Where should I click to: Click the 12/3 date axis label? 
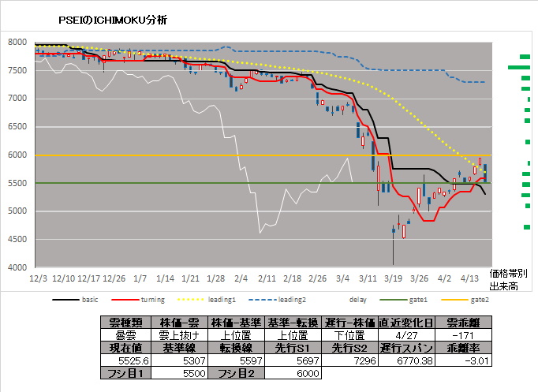39,278
